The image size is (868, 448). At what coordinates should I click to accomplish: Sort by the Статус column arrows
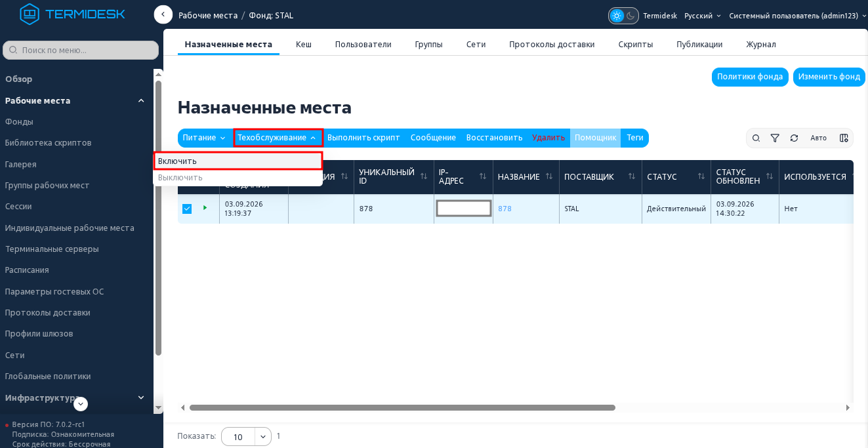(x=701, y=176)
